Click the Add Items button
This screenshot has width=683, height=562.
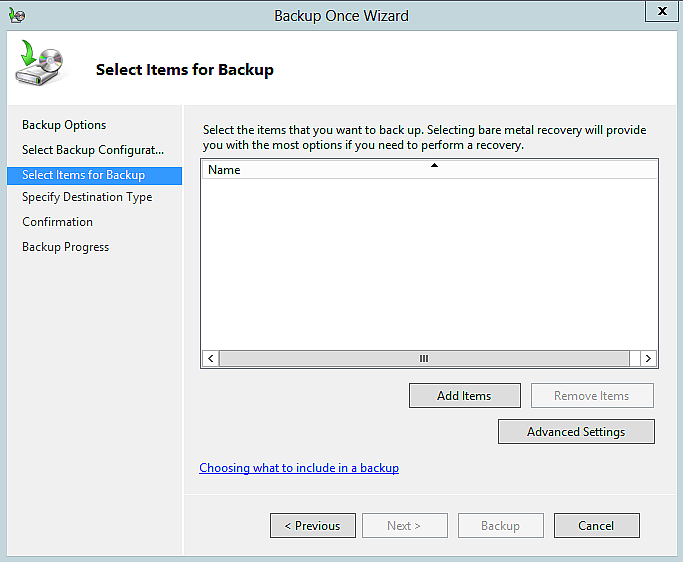coord(464,396)
